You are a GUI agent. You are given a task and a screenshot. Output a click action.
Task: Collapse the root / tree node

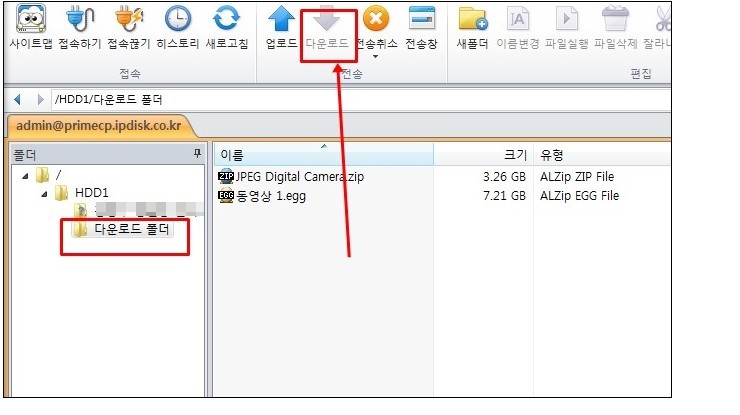click(x=25, y=176)
